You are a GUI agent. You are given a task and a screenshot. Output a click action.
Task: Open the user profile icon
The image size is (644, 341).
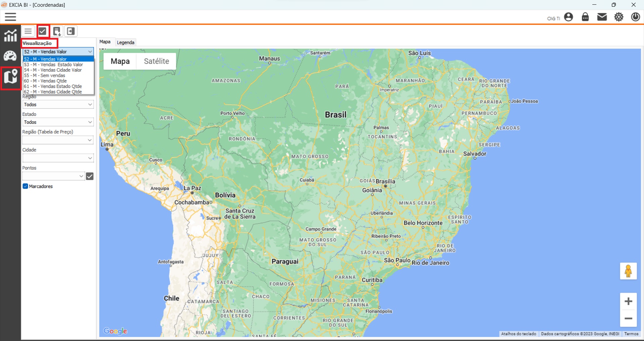coord(569,17)
